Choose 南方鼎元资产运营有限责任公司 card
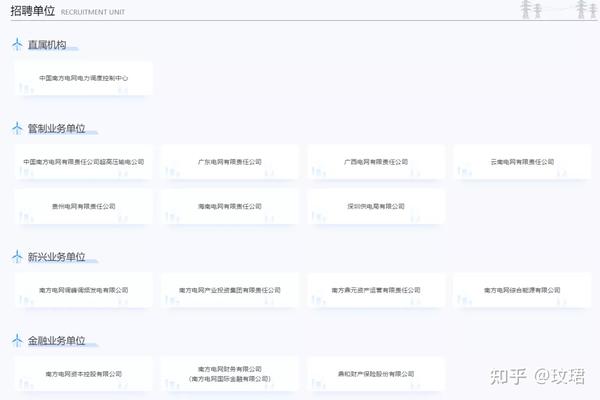This screenshot has width=600, height=400. [x=376, y=290]
